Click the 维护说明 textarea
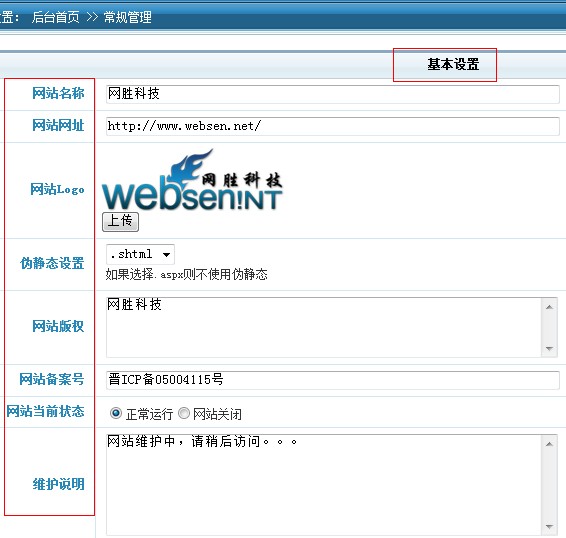Screen dimensions: 566x538 point(332,485)
